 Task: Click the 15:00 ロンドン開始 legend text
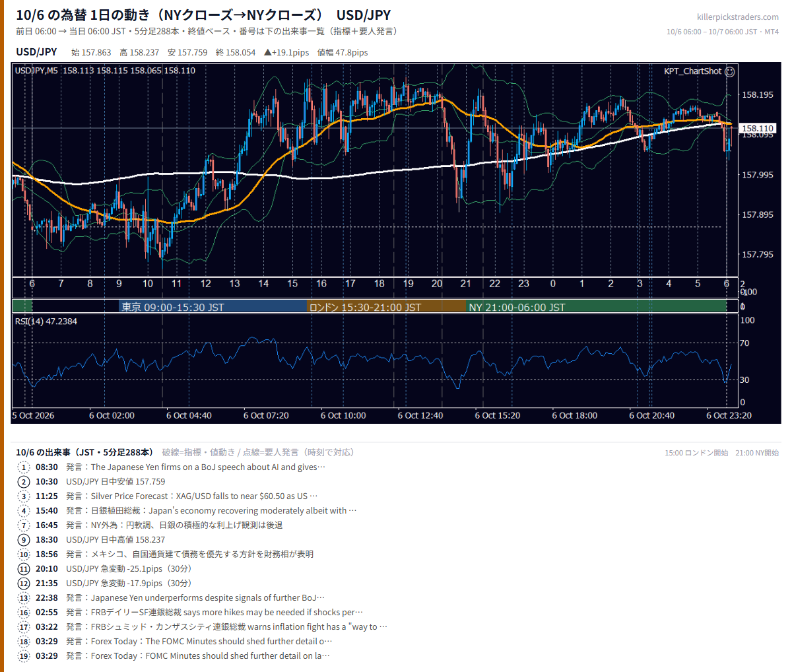[x=696, y=453]
